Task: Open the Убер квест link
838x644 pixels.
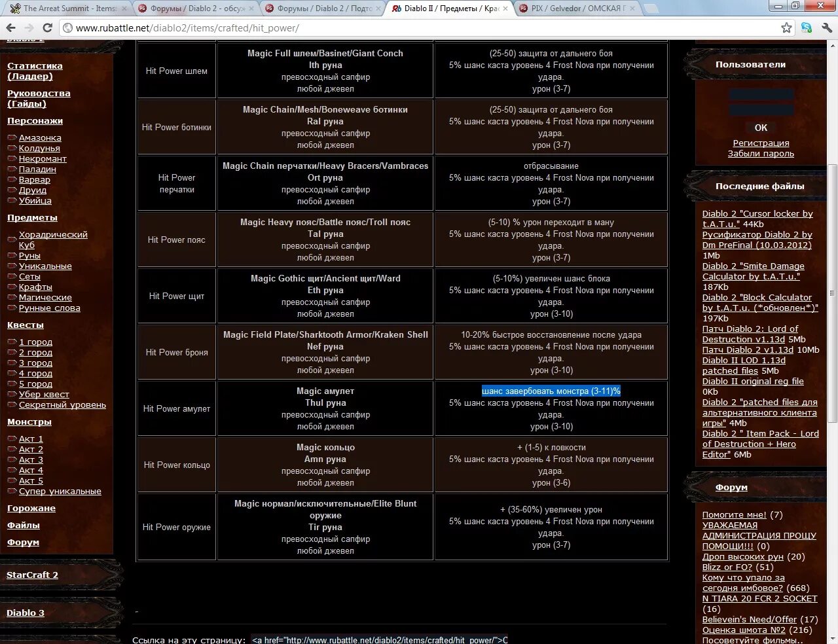Action: click(x=44, y=395)
